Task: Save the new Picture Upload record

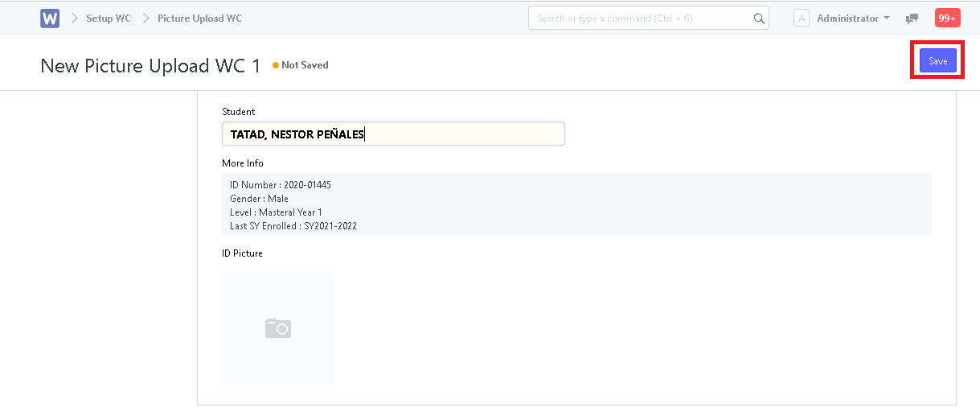Action: [x=938, y=61]
